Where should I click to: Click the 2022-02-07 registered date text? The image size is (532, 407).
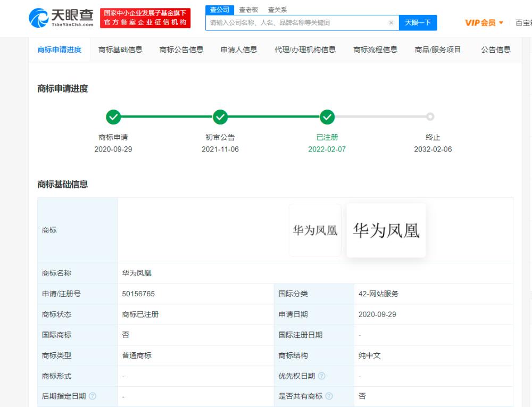[x=327, y=149]
